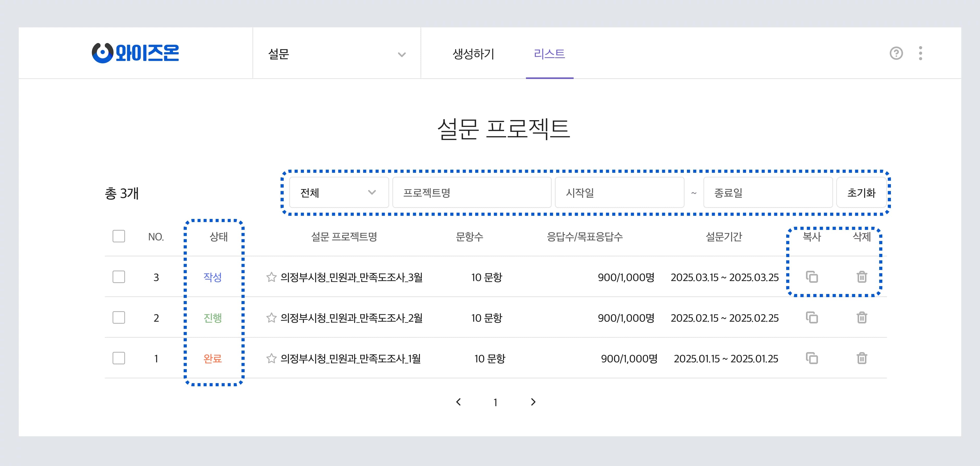Image resolution: width=980 pixels, height=466 pixels.
Task: Open the three-dot overflow menu at top right
Action: [921, 54]
